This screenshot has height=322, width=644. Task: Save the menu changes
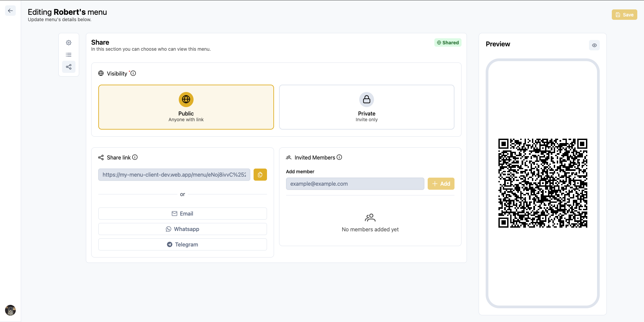click(x=625, y=15)
